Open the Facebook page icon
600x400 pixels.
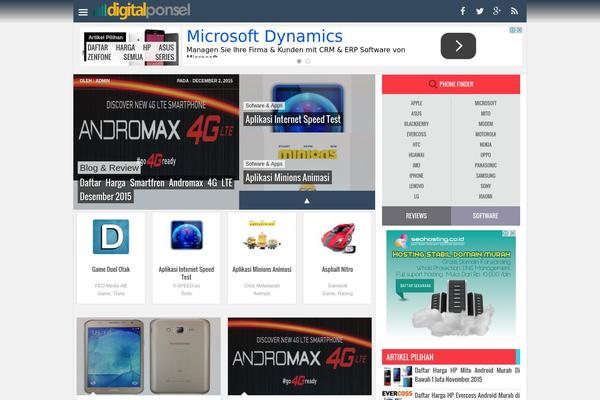(463, 11)
